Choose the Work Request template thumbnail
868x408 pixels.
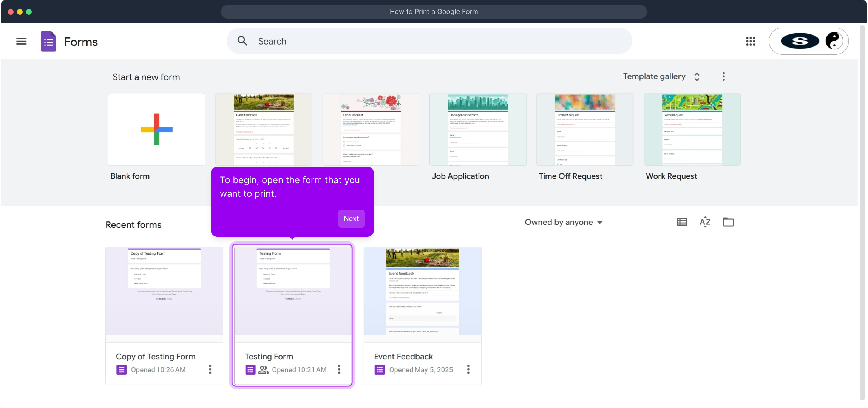pyautogui.click(x=692, y=129)
